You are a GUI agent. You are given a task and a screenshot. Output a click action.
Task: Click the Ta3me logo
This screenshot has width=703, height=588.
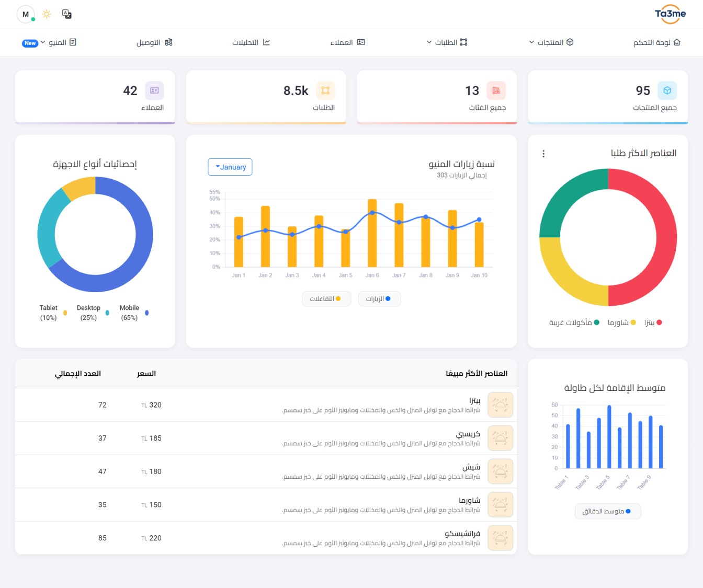click(670, 14)
